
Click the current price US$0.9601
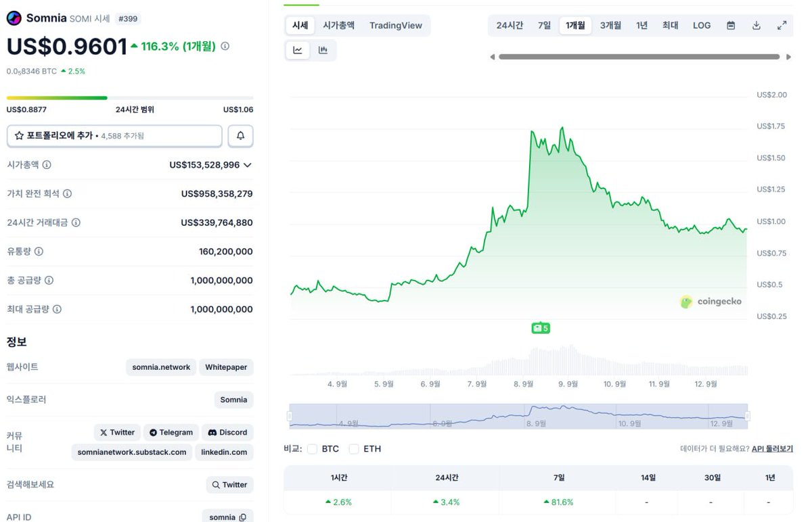(x=67, y=47)
